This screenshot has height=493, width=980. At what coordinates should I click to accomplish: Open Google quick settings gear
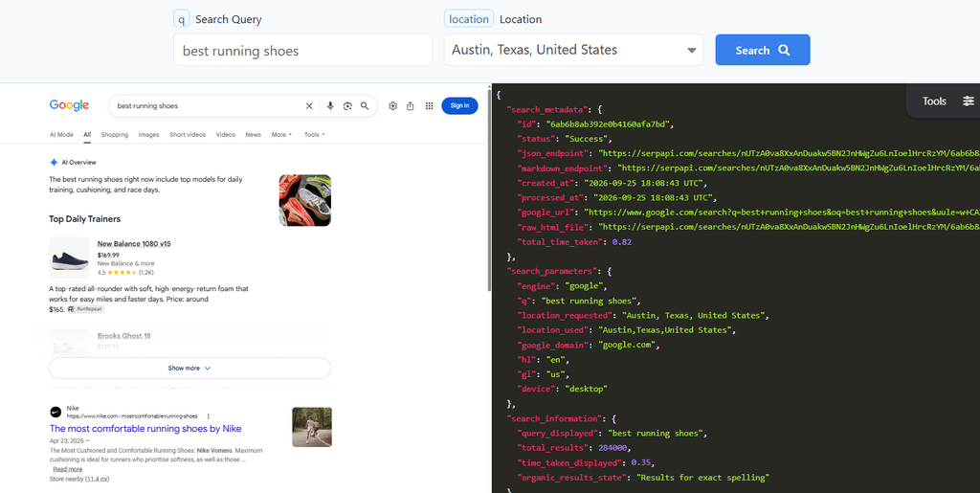(x=392, y=106)
